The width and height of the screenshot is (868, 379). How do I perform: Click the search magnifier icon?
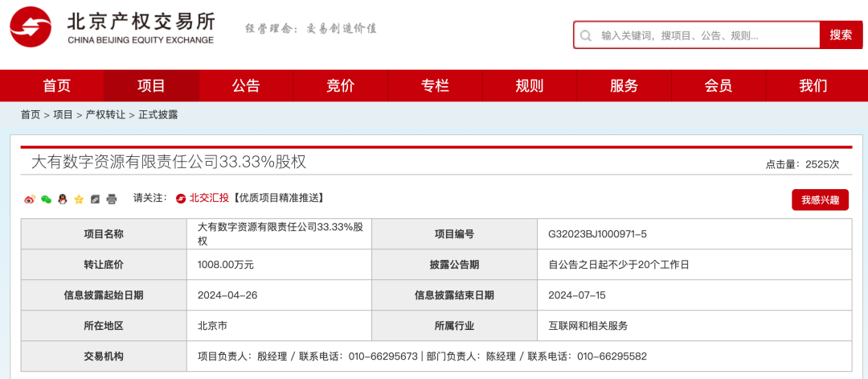tap(586, 36)
